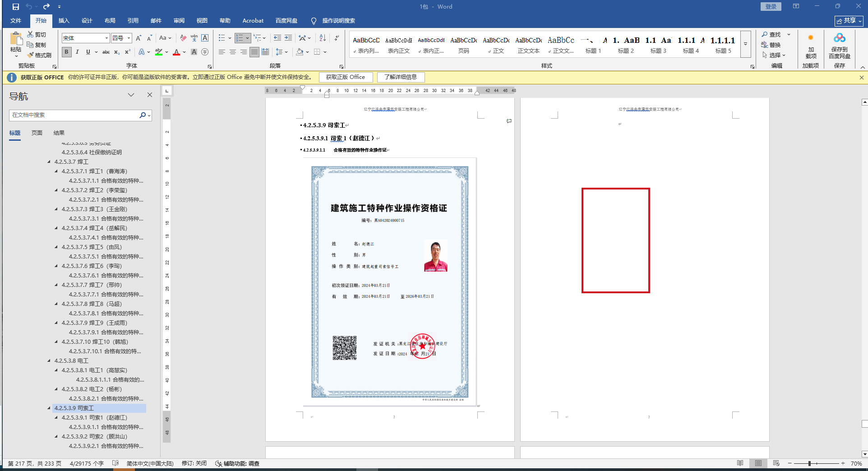Click the Save icon in title bar
Viewport: 868px width, 471px height.
click(x=15, y=7)
